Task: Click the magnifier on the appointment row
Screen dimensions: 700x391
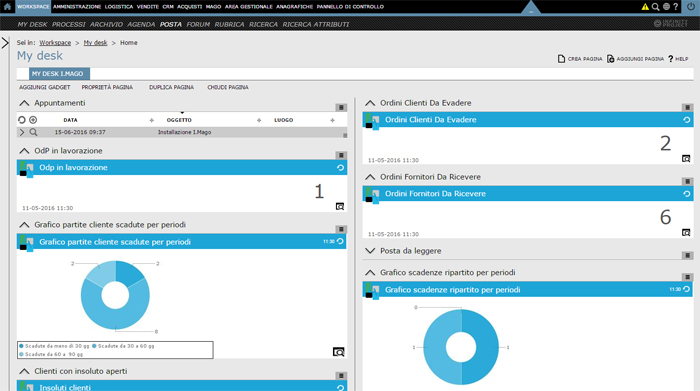Action: (x=33, y=132)
